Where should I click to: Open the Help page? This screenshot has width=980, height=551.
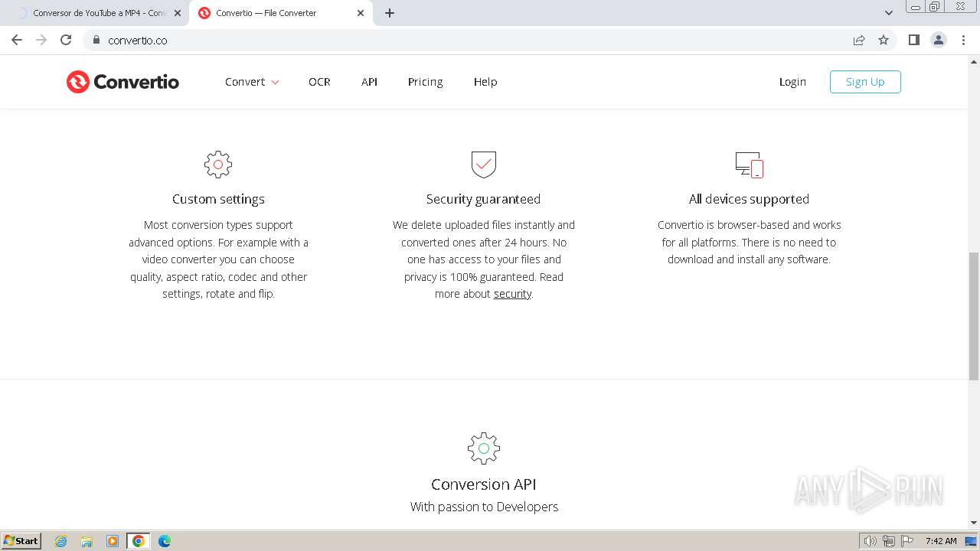pos(485,82)
